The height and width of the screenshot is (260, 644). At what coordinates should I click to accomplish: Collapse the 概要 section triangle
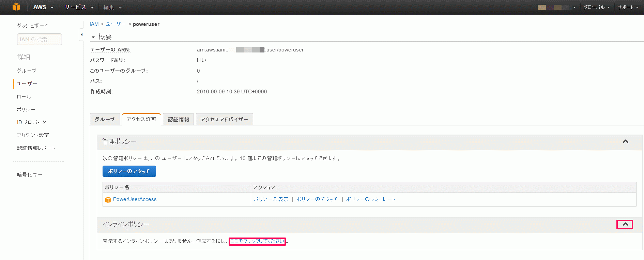93,37
